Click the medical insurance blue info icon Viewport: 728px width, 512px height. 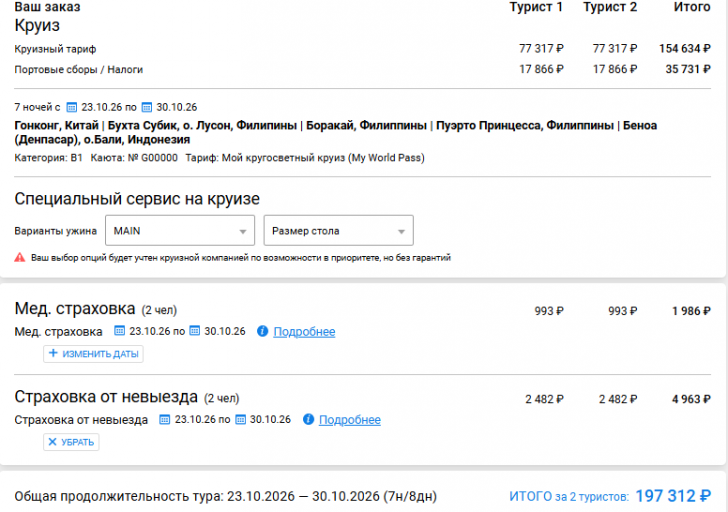coord(262,331)
